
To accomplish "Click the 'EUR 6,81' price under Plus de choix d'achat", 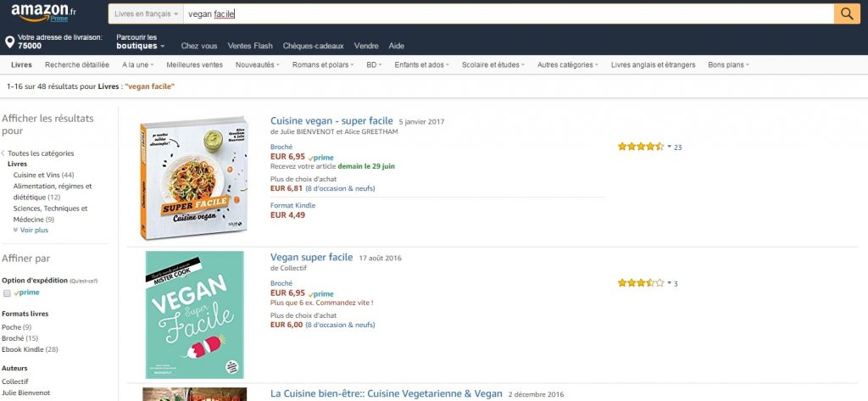I will point(287,188).
